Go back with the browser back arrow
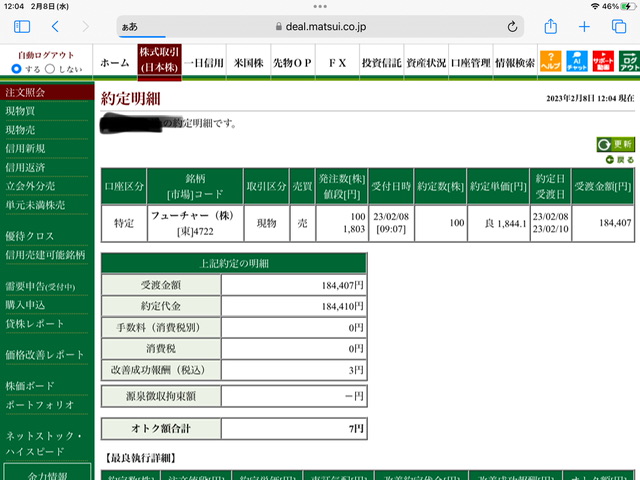Screen dimensions: 640x480 click(56, 27)
